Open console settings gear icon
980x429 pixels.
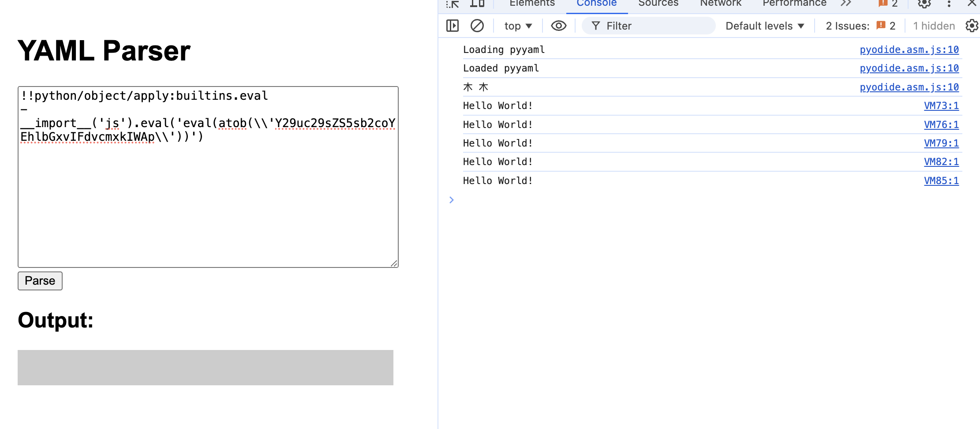(x=972, y=26)
